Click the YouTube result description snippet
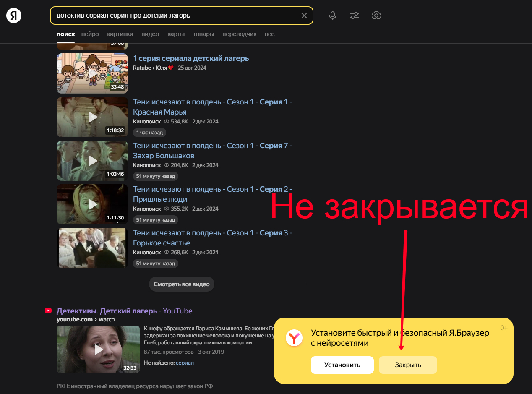Image resolution: width=532 pixels, height=394 pixels. point(209,335)
